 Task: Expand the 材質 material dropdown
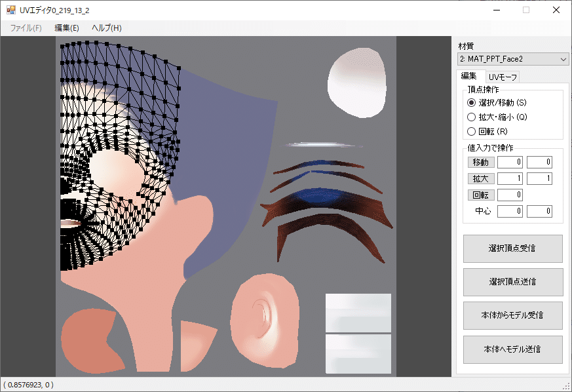tap(513, 59)
